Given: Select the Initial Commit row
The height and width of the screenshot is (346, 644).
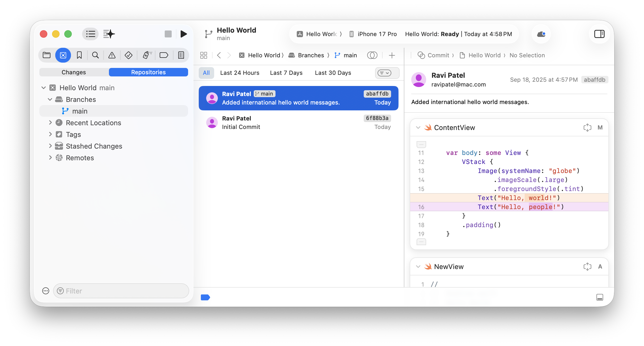Looking at the screenshot, I should pos(299,123).
